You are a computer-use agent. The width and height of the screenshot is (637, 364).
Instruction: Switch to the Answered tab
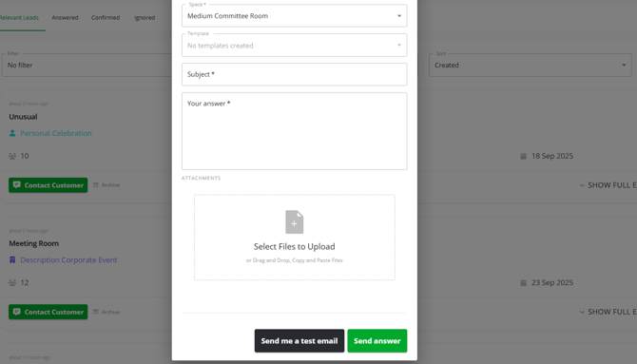65,17
